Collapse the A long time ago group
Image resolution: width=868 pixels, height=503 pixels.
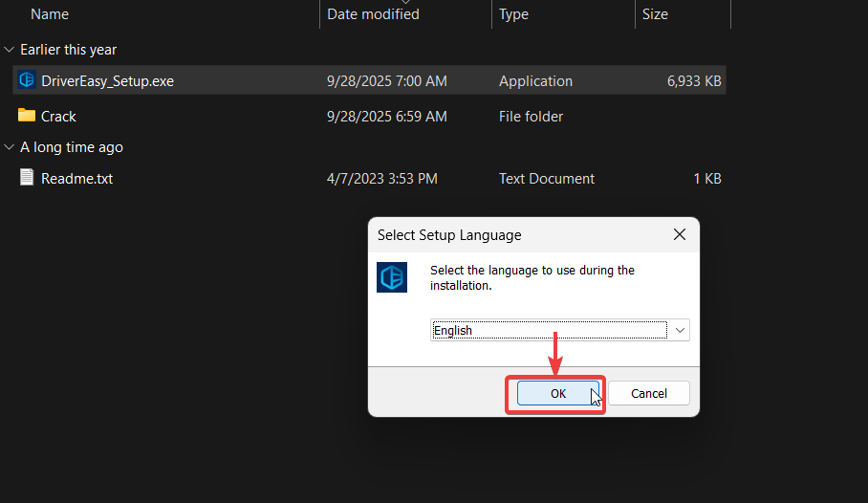click(9, 147)
